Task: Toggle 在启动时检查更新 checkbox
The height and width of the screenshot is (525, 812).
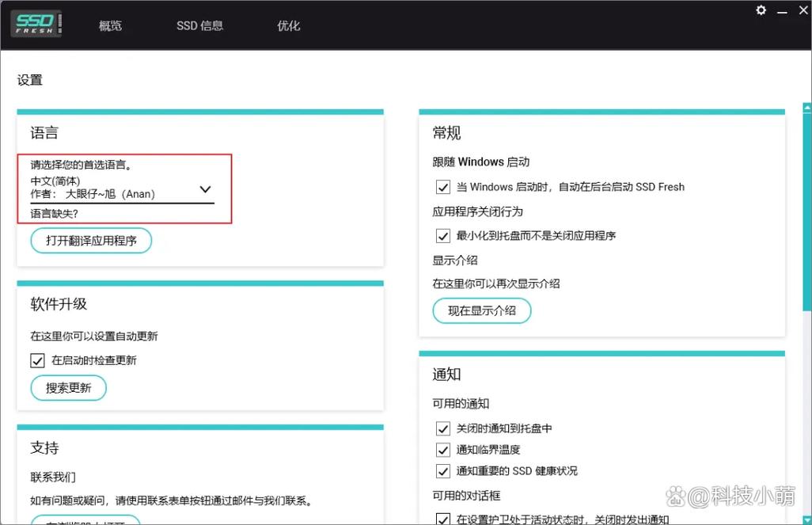Action: (37, 360)
